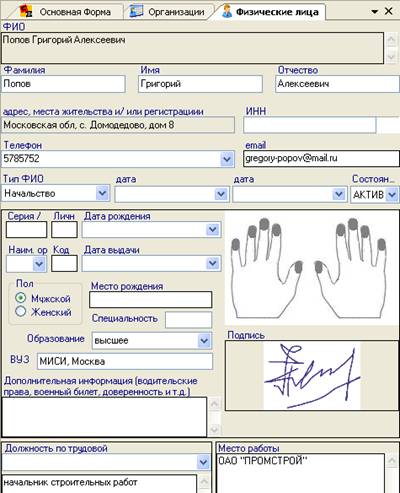400x493 pixels.
Task: Open tab list with small down arrow
Action: [375, 12]
